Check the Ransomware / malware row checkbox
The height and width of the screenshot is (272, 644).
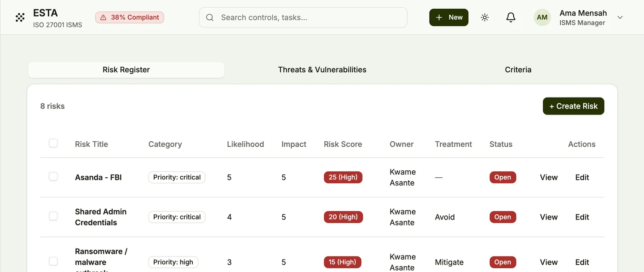pos(53,261)
